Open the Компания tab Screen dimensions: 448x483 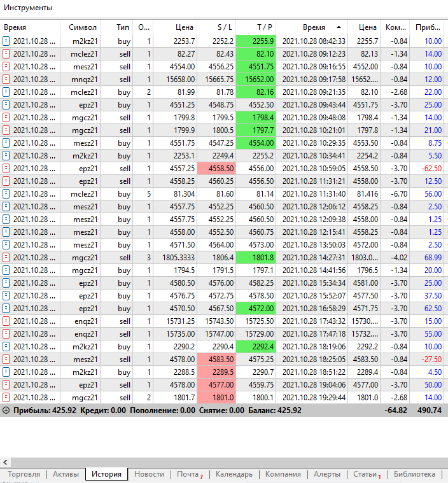tap(283, 474)
